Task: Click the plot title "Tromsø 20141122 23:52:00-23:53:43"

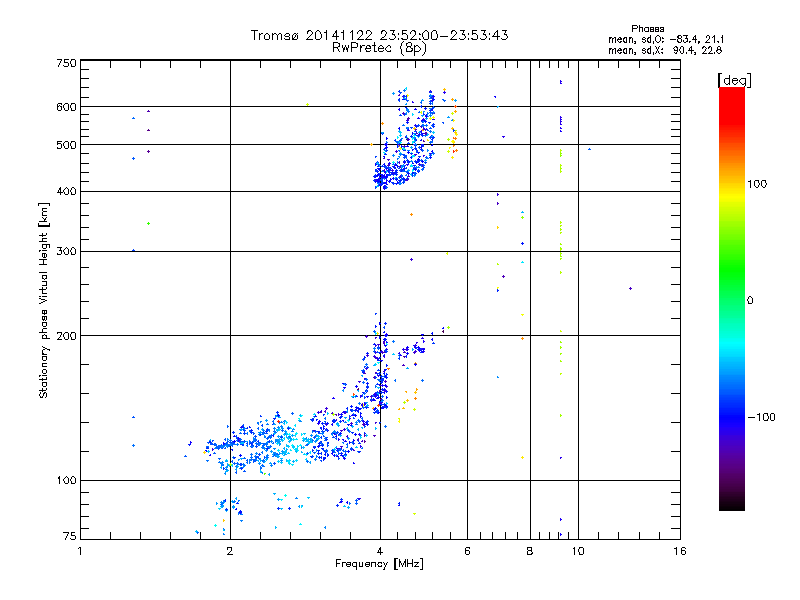Action: pos(380,35)
